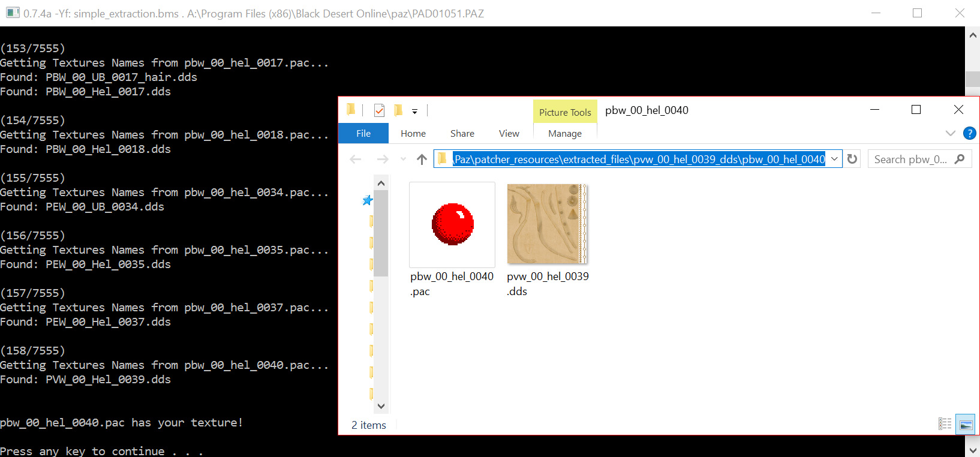Screen dimensions: 980x457
Task: Open the File tab in Explorer
Action: click(363, 133)
